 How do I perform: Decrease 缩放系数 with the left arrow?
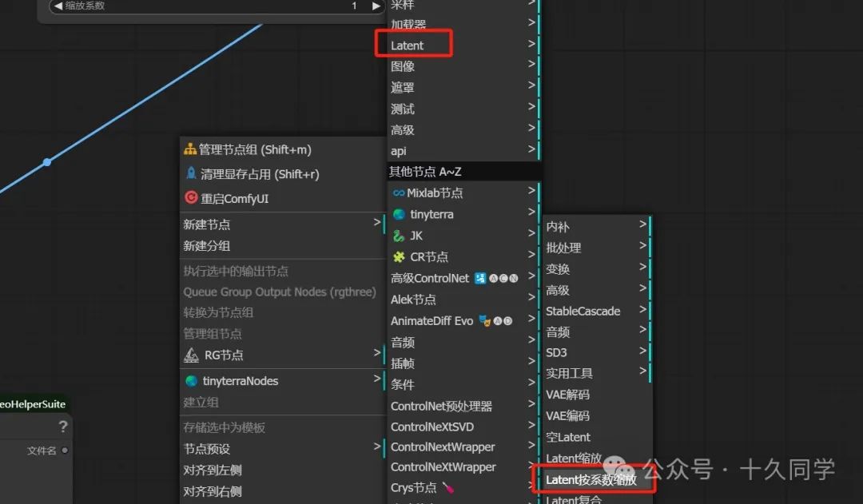(58, 6)
